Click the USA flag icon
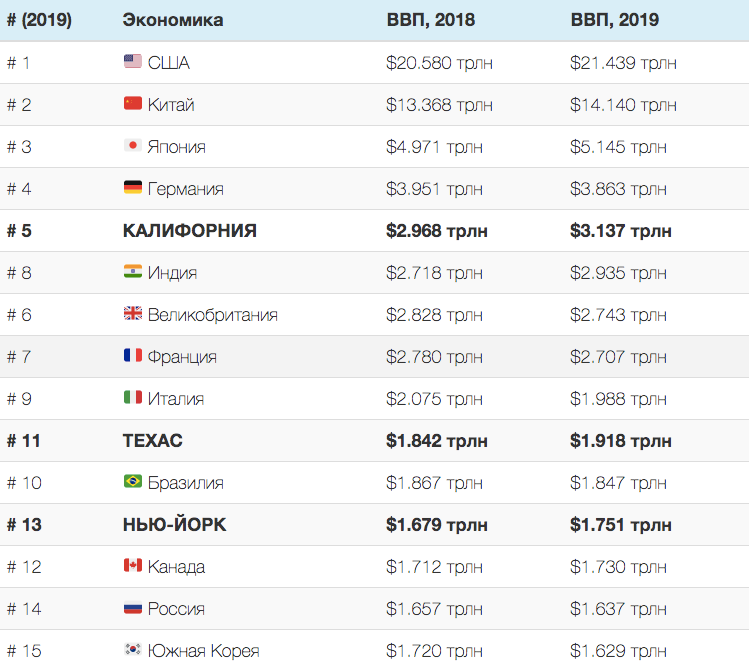 pos(133,61)
